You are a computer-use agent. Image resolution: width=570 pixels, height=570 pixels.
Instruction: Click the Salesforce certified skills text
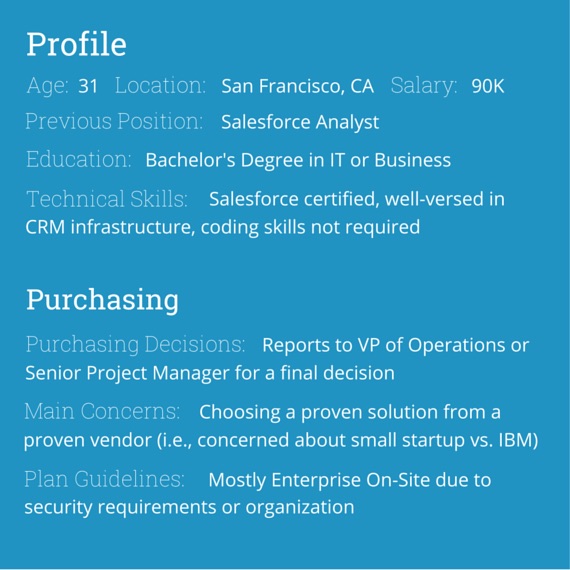click(x=357, y=199)
